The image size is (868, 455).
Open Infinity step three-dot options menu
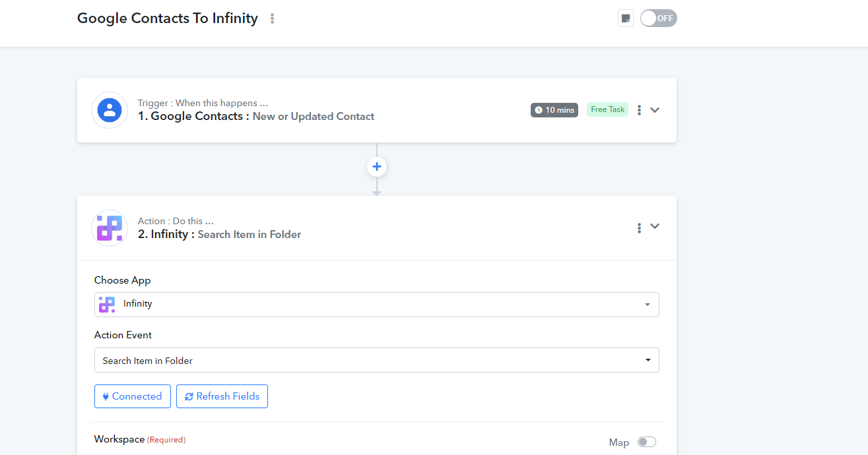pyautogui.click(x=639, y=228)
